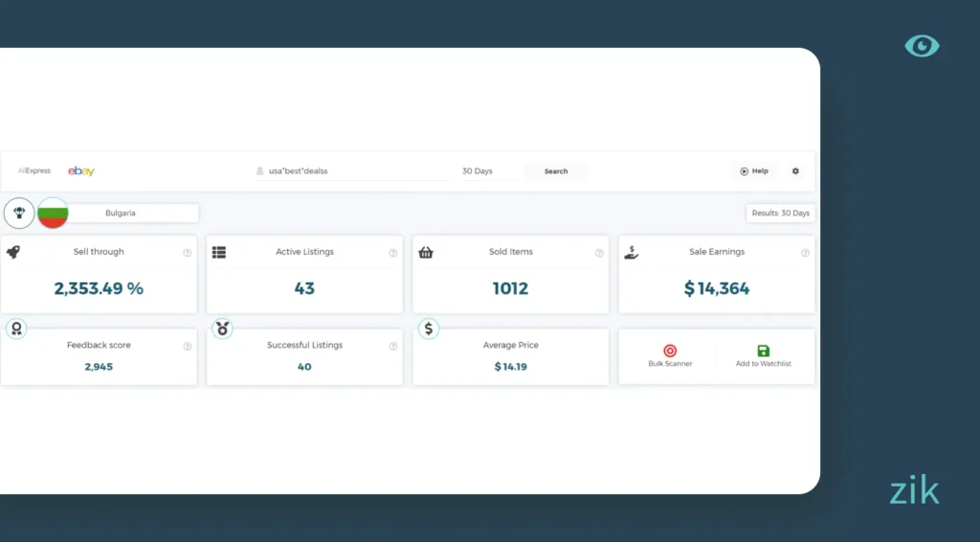Image resolution: width=980 pixels, height=542 pixels.
Task: Click the Successful Listings medal icon
Action: 223,328
